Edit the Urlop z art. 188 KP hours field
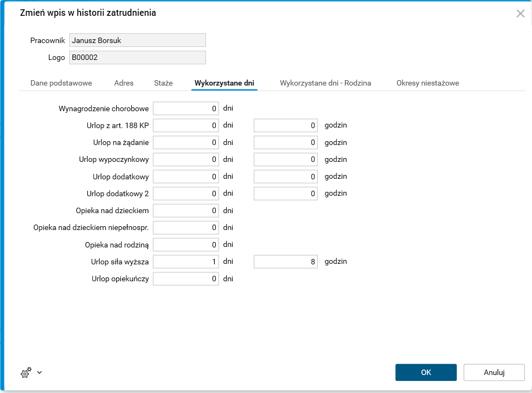The height and width of the screenshot is (393, 532). click(x=285, y=125)
